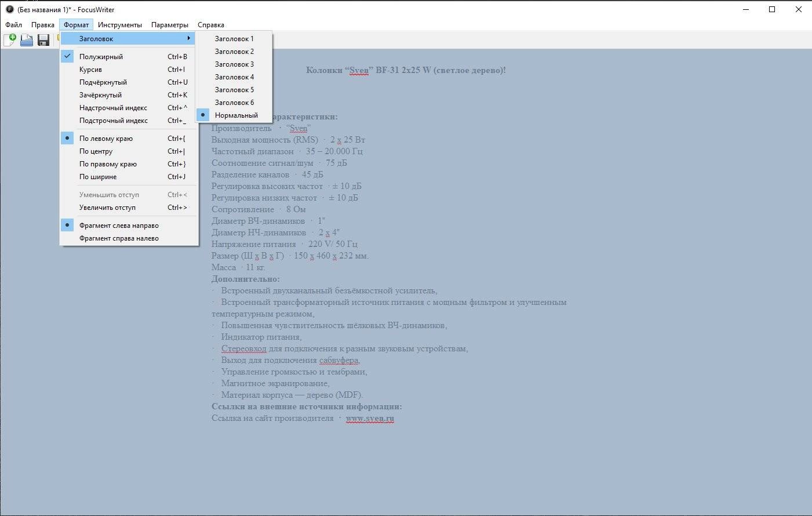Toggle Зачёркнутый strikethrough formatting
This screenshot has height=516, width=812.
[129, 95]
